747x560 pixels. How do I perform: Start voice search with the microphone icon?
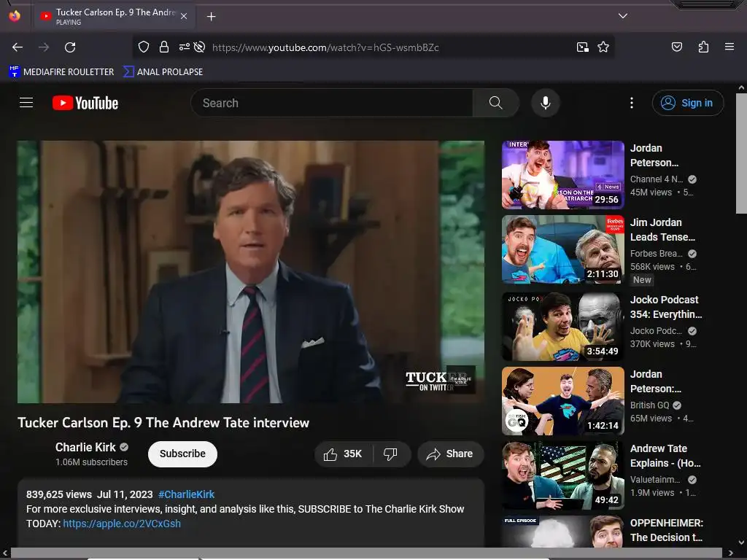(x=546, y=103)
